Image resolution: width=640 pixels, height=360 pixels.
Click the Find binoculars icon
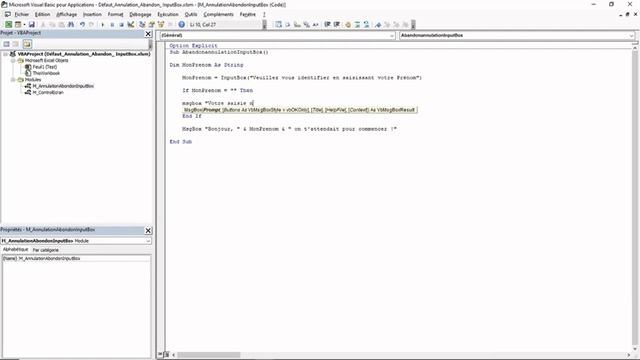[71, 24]
